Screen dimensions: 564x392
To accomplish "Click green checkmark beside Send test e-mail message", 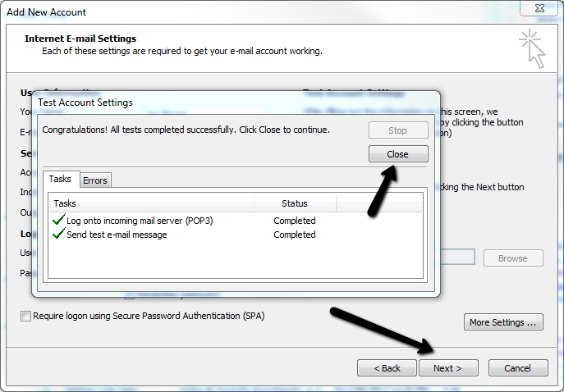I will pos(57,235).
